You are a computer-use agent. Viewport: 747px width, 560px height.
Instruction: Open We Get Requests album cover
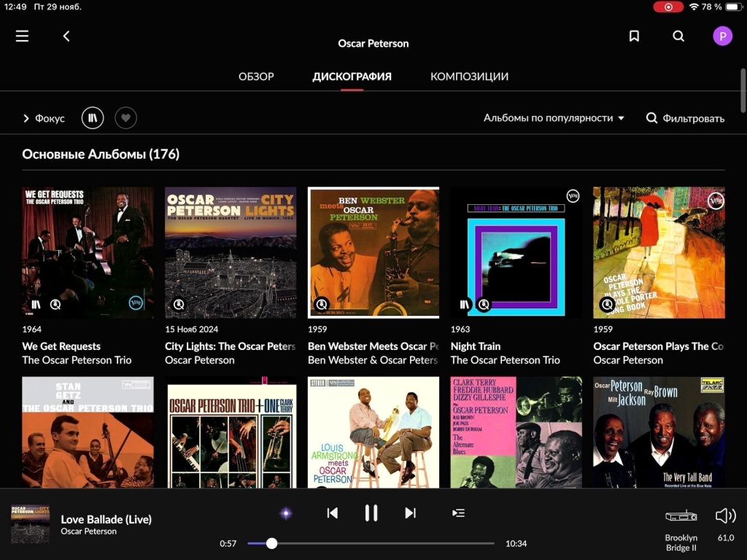click(x=88, y=252)
